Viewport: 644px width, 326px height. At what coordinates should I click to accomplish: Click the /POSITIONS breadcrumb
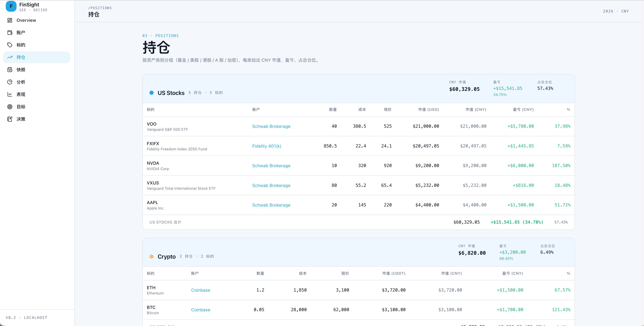[100, 8]
